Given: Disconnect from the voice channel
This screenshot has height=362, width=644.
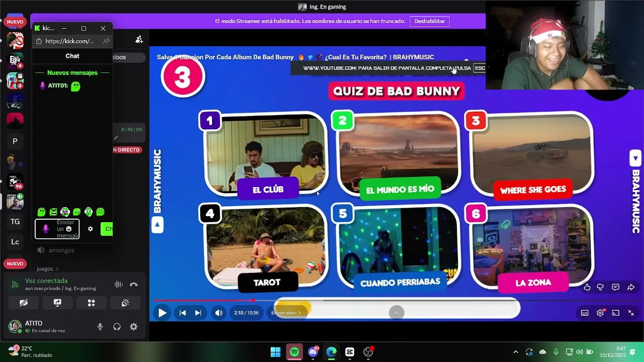Looking at the screenshot, I should coord(133,285).
